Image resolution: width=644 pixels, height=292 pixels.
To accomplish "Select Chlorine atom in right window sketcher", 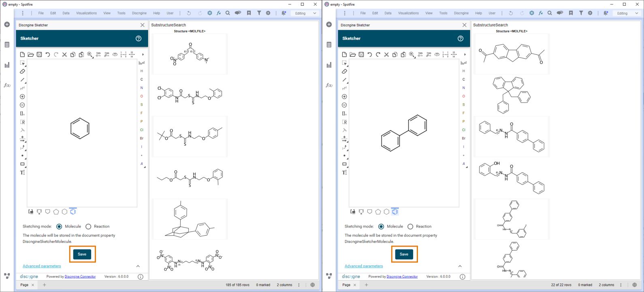I will [464, 130].
